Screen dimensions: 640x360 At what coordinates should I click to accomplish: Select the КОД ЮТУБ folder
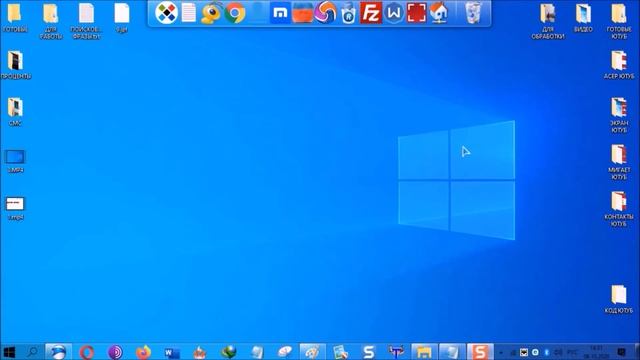tap(619, 299)
